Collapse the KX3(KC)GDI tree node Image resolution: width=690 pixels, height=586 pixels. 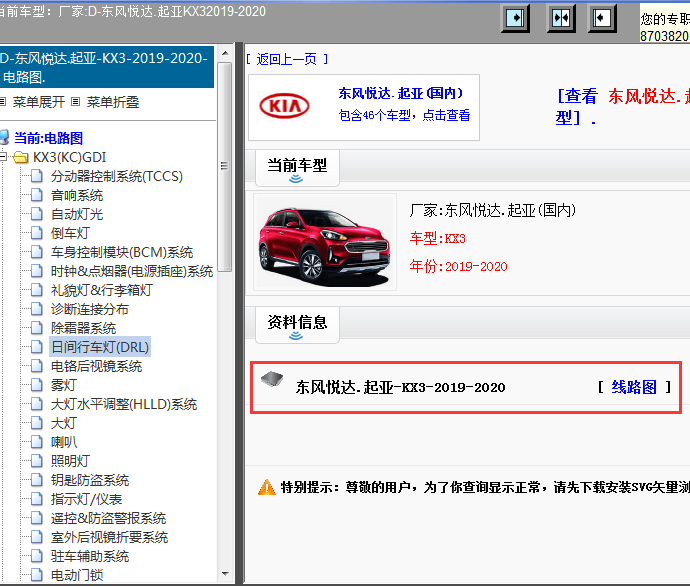point(3,157)
